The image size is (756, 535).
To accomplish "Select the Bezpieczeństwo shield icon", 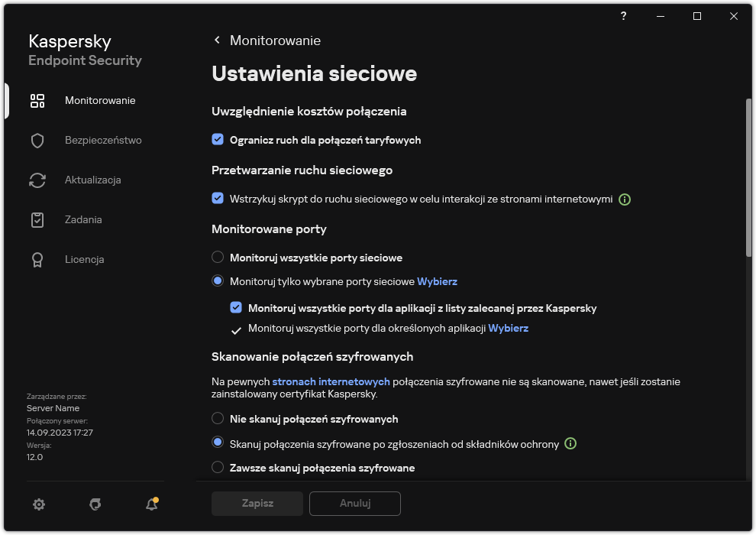I will click(x=37, y=140).
